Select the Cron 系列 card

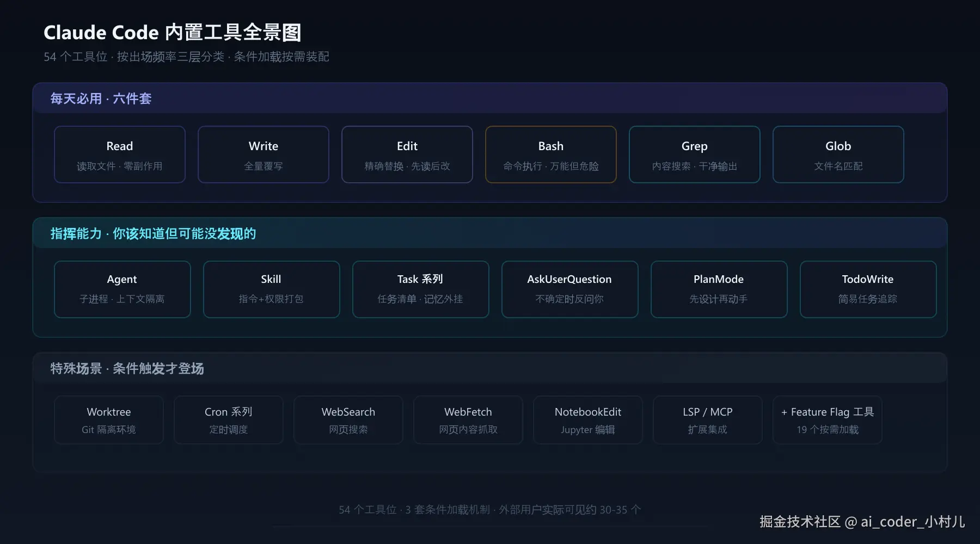click(x=229, y=420)
